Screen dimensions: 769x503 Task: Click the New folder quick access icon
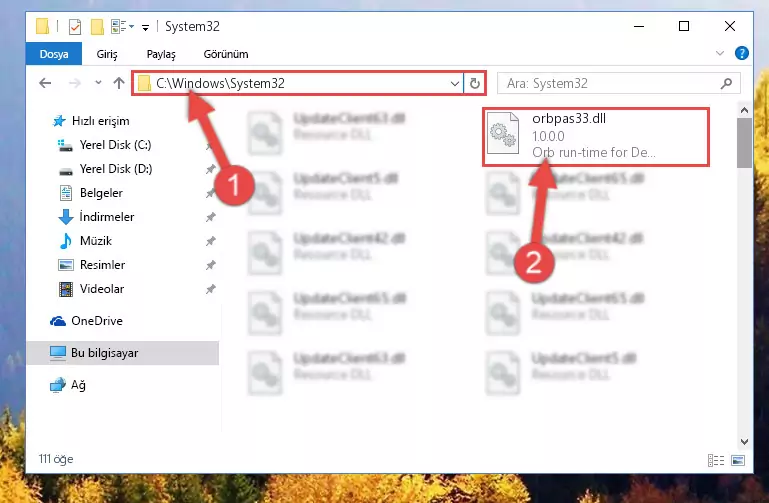click(97, 26)
